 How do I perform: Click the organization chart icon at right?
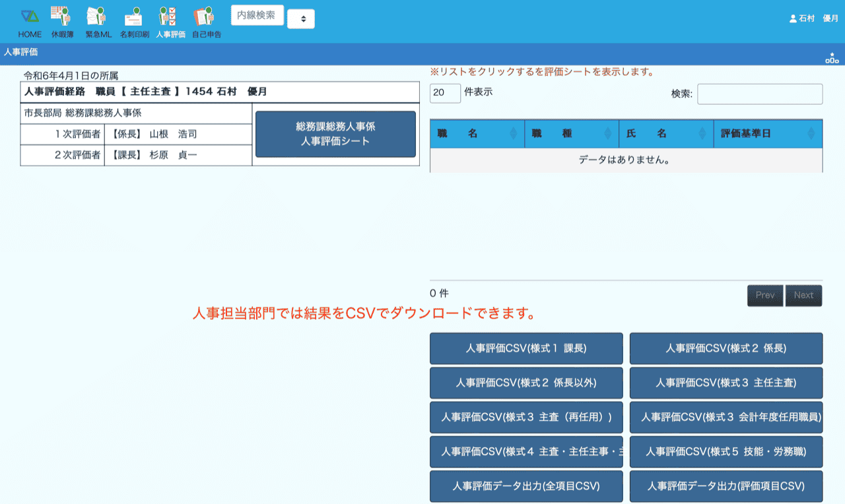(x=832, y=58)
